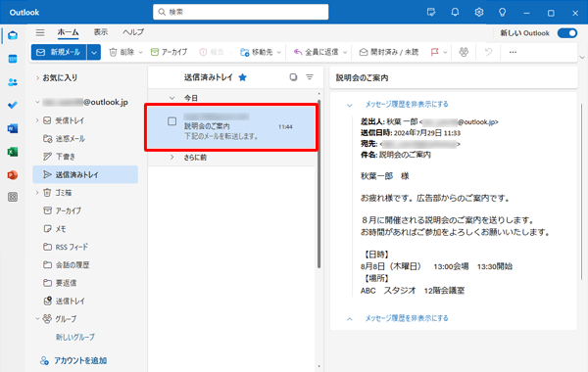Image resolution: width=588 pixels, height=372 pixels.
Task: Open the My Day calendar-check icon
Action: (431, 13)
